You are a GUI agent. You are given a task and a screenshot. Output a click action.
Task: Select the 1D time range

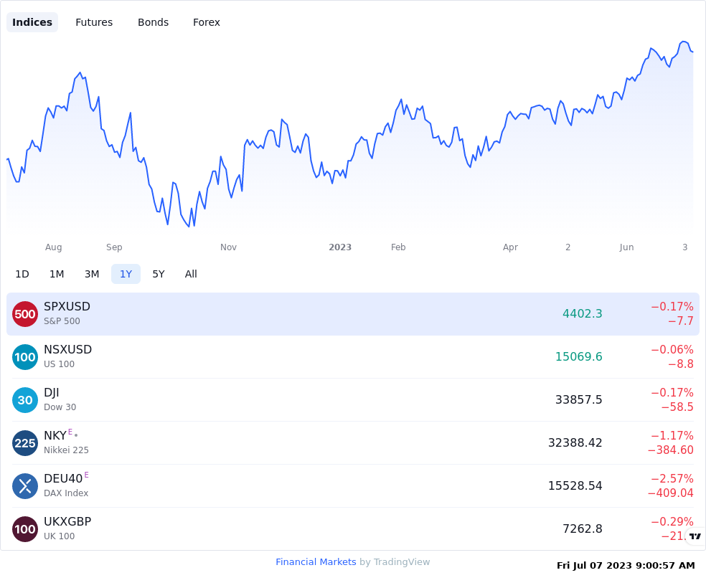click(22, 274)
